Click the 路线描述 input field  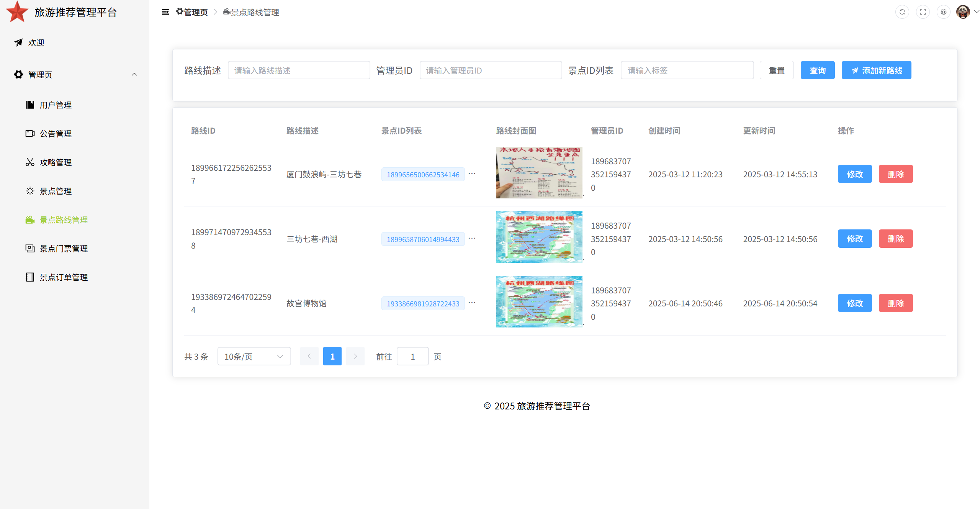(299, 70)
